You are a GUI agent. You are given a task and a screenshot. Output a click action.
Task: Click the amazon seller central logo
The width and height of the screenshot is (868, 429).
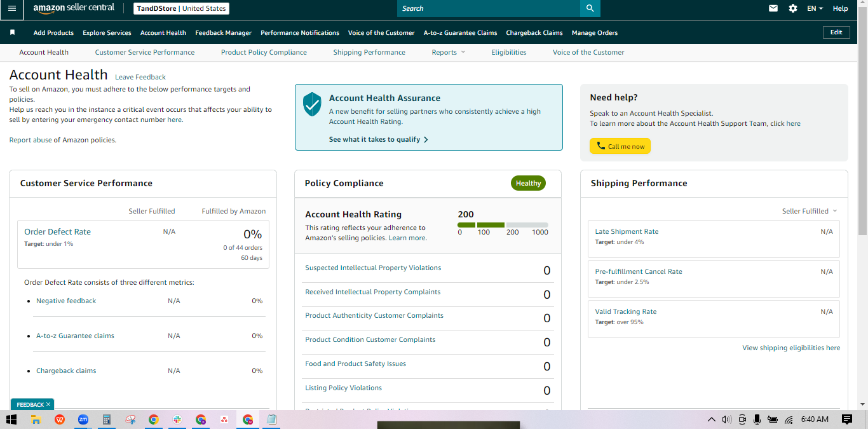click(x=74, y=8)
